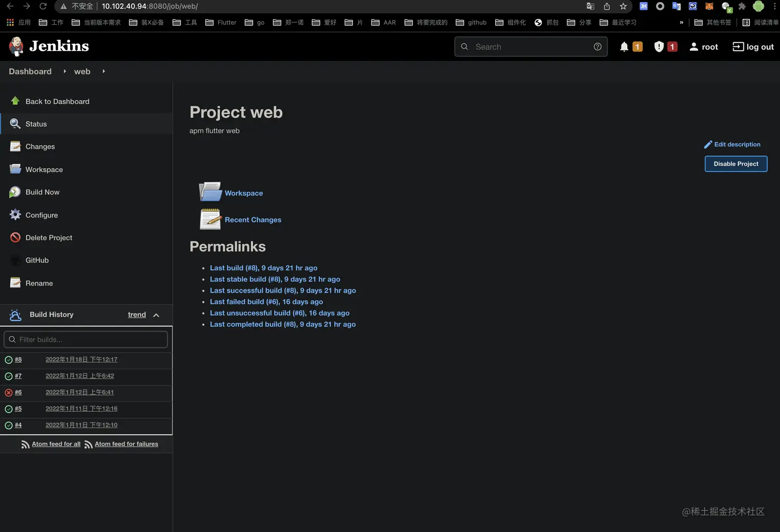Open build #7 timestamp 2022年1月12日 上午6:42
780x532 pixels.
pos(80,376)
